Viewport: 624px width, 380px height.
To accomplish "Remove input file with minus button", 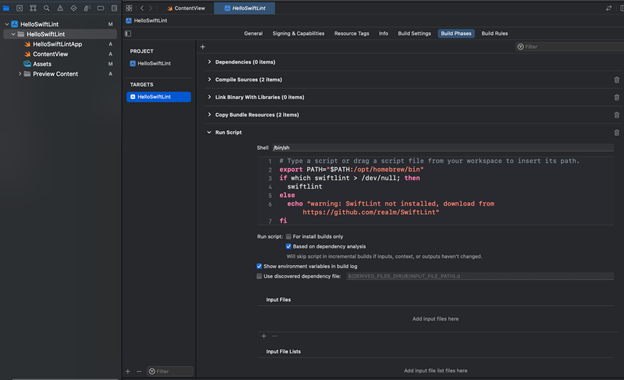I will point(275,336).
